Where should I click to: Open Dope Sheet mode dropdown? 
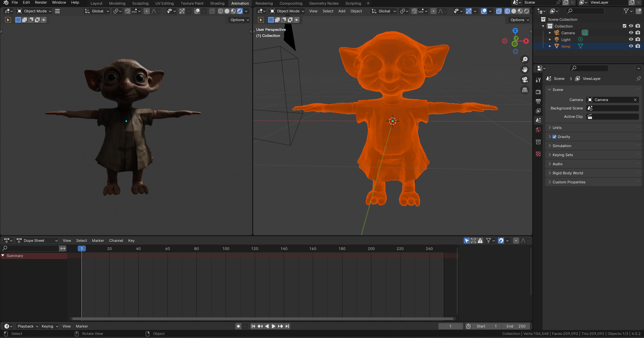tap(37, 241)
